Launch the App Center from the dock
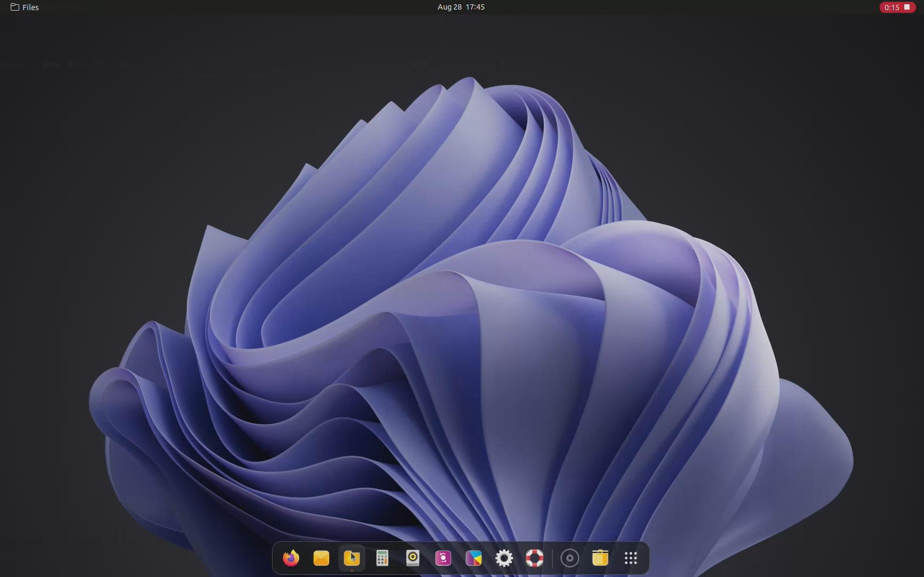Screen dimensions: 924x577 473,558
